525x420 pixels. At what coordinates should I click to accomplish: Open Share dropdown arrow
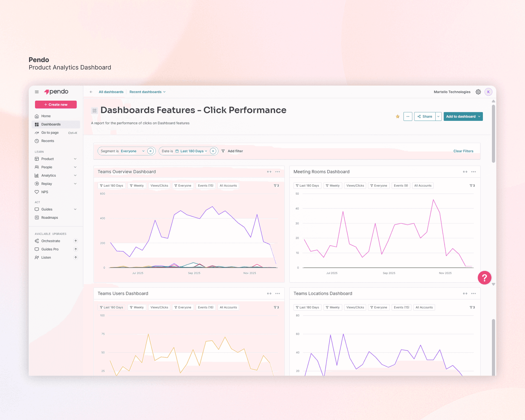click(439, 116)
